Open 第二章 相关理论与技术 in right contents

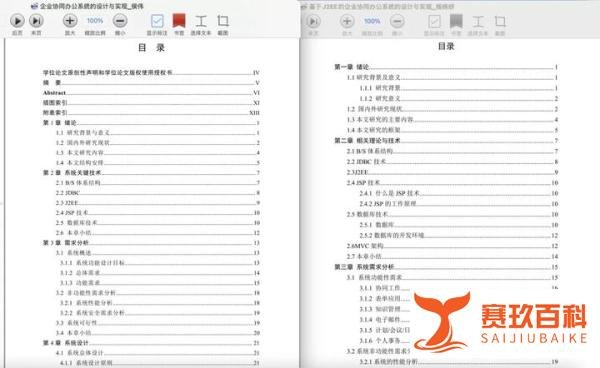(x=447, y=140)
